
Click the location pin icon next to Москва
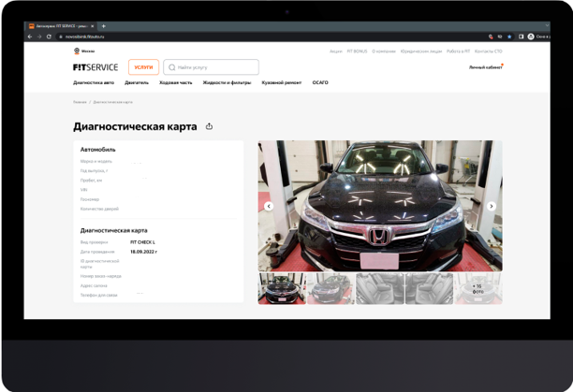pos(77,51)
